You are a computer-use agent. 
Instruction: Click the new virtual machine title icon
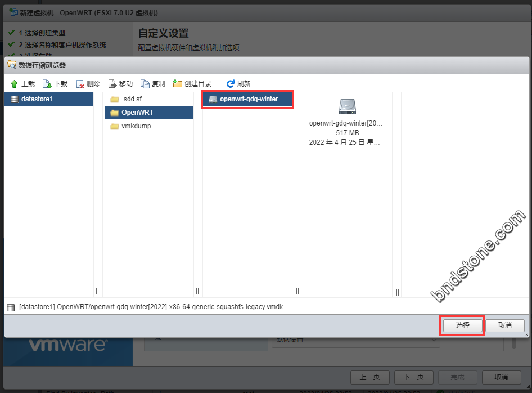point(13,12)
